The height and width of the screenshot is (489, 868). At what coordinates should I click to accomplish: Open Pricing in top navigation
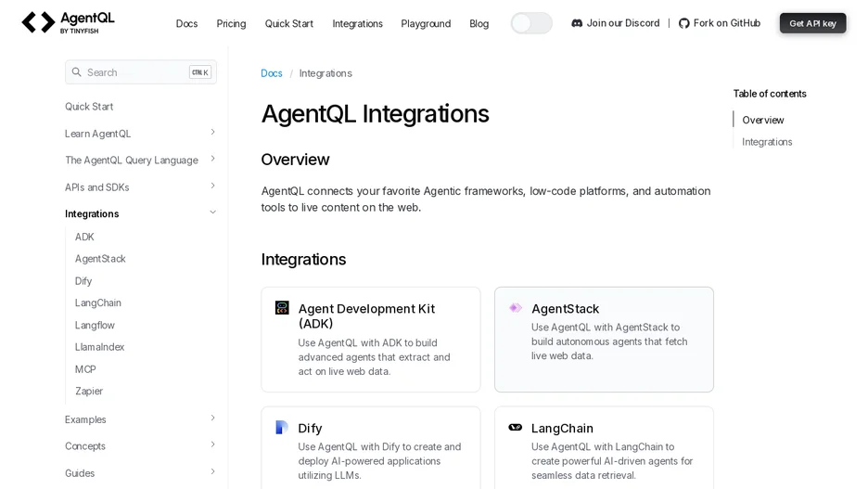[x=231, y=23]
